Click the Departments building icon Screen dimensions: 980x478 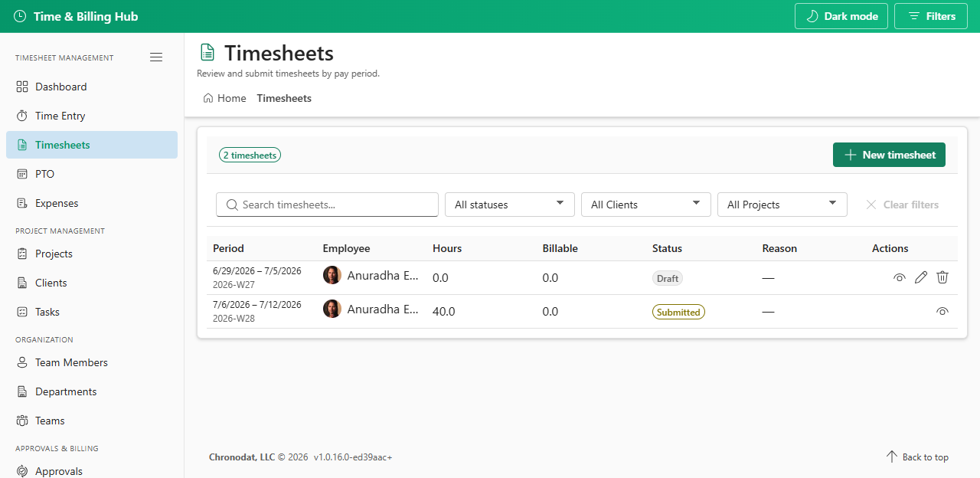coord(22,391)
